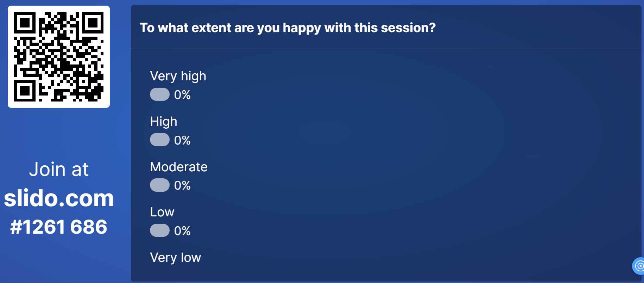The width and height of the screenshot is (644, 283).
Task: Click the Very high 0% value
Action: [x=182, y=95]
